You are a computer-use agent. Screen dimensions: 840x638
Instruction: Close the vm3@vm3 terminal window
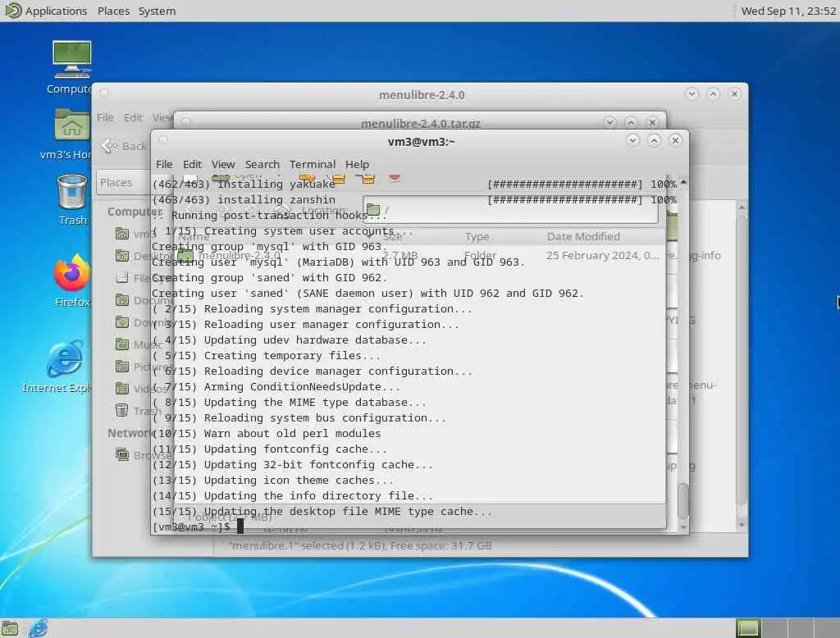click(x=675, y=140)
